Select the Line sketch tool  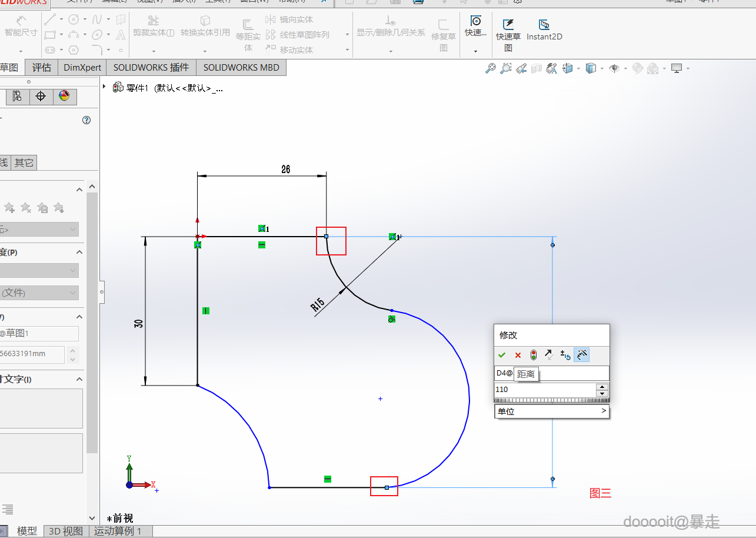coord(50,19)
